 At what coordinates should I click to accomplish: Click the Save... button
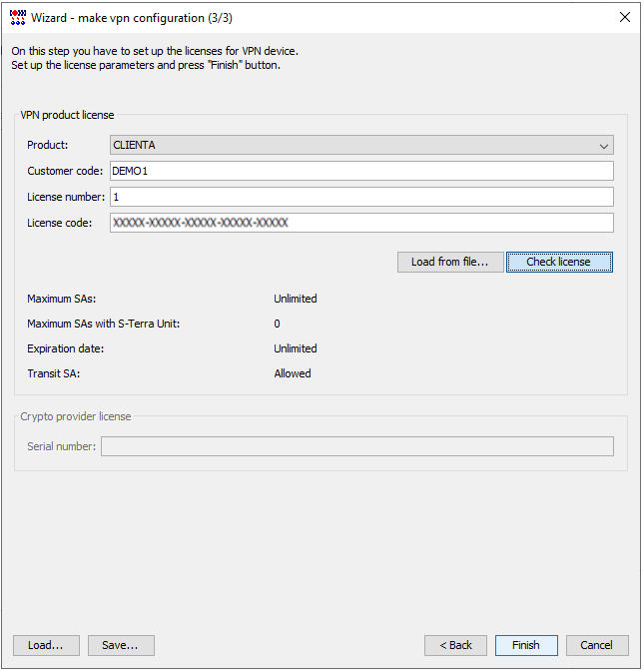click(121, 645)
